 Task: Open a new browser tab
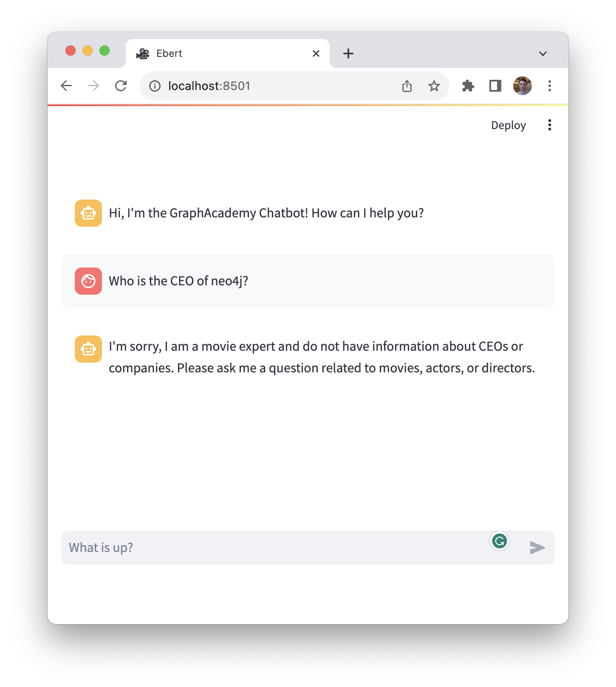point(348,53)
